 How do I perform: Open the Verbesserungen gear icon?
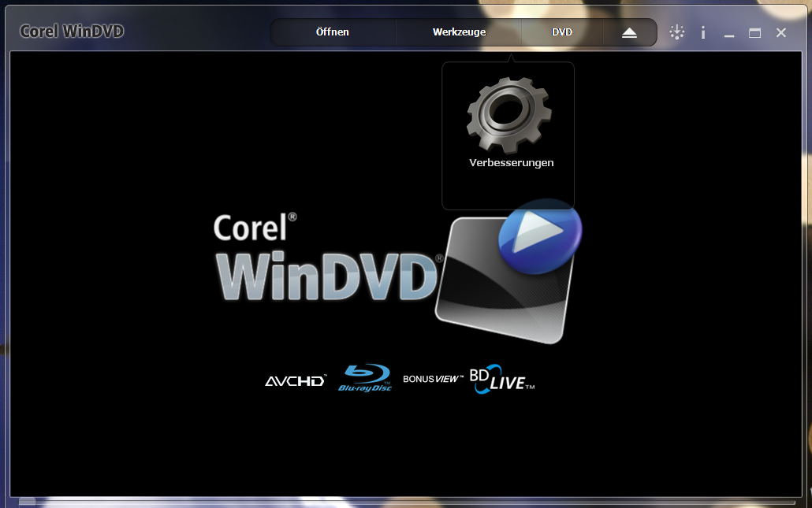pyautogui.click(x=508, y=115)
